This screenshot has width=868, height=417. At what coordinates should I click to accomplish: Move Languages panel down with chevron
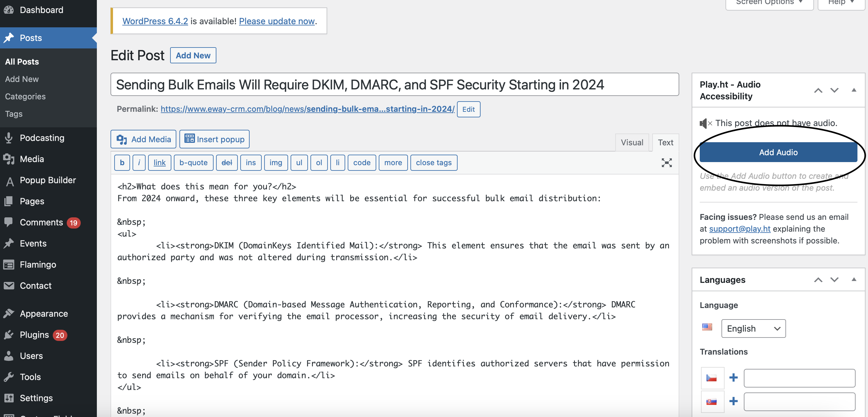(x=834, y=280)
